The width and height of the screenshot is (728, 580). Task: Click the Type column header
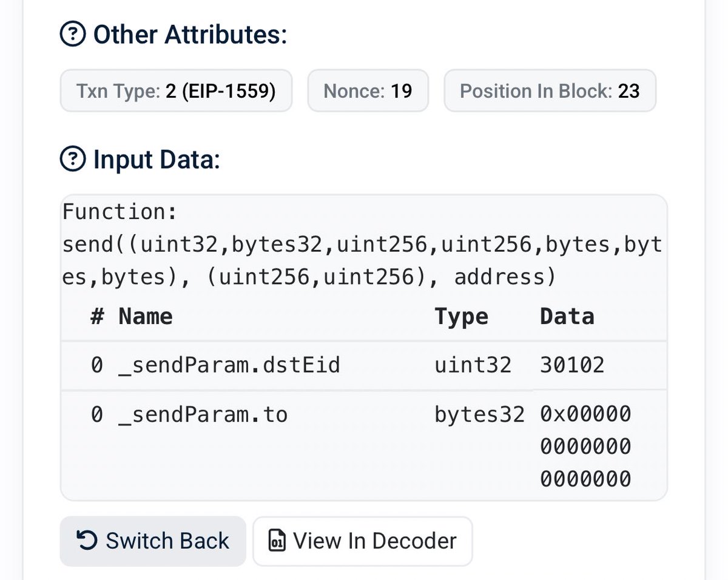pos(461,317)
